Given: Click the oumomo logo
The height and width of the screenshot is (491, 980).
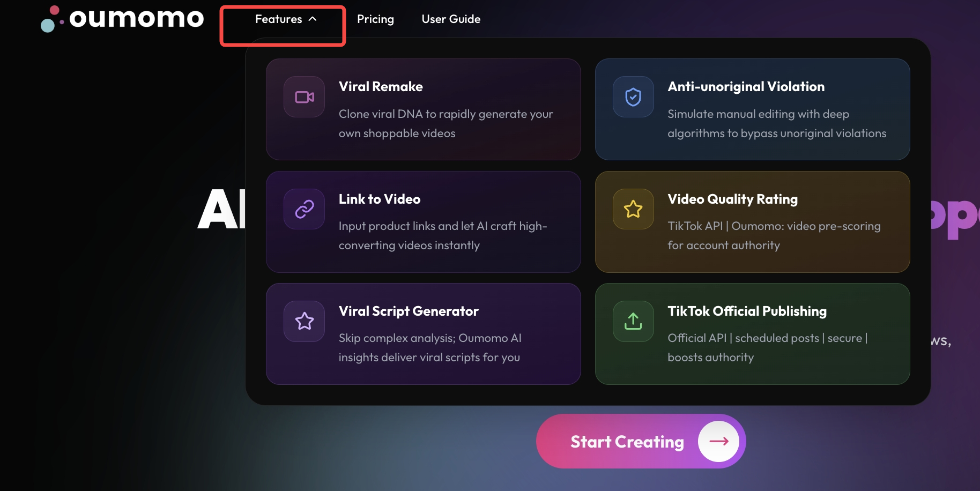Looking at the screenshot, I should coord(122,19).
